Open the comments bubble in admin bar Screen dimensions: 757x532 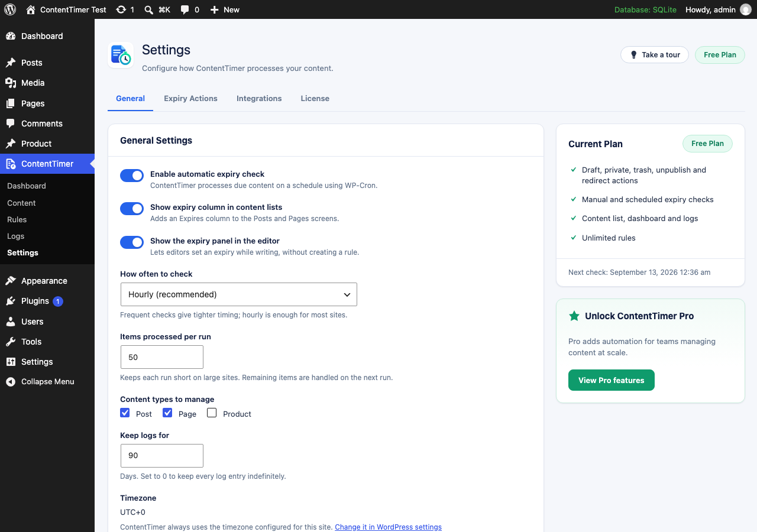click(185, 9)
